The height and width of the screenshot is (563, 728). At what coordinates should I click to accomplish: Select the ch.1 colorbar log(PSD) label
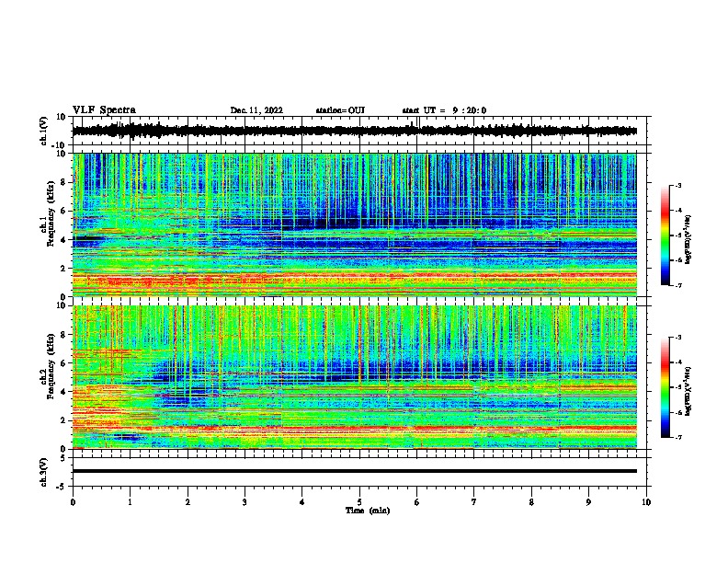point(688,239)
